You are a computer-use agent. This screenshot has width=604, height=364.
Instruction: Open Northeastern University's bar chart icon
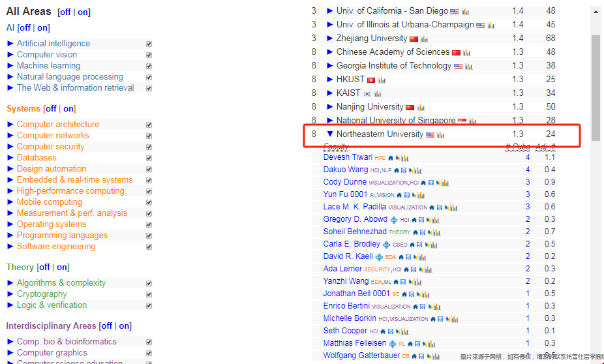tap(441, 135)
